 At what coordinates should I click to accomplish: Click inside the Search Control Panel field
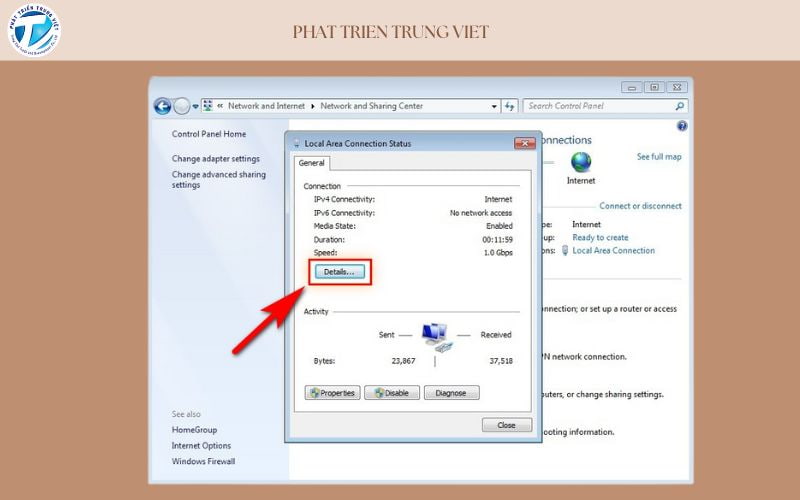coord(598,106)
